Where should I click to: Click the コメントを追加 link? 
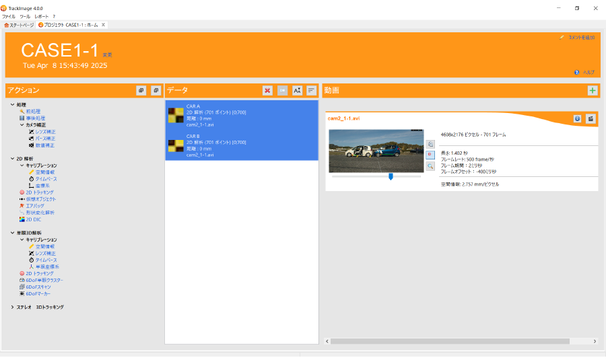coord(581,38)
